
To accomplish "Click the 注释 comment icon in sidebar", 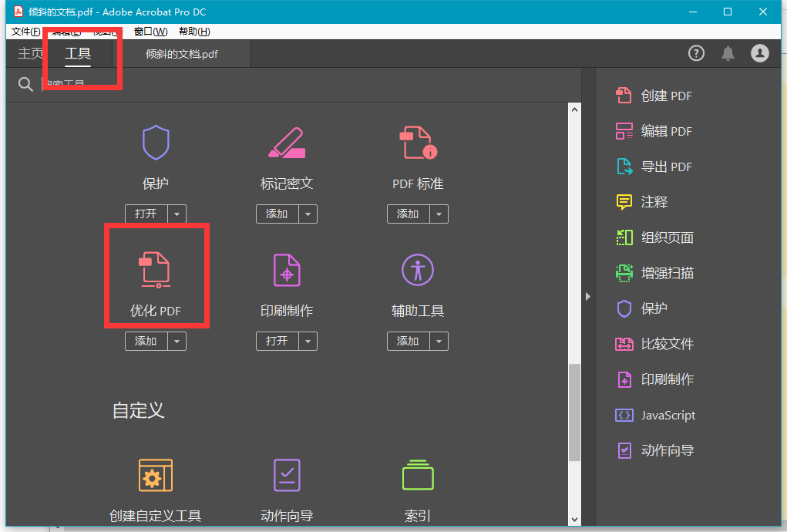I will coord(624,202).
